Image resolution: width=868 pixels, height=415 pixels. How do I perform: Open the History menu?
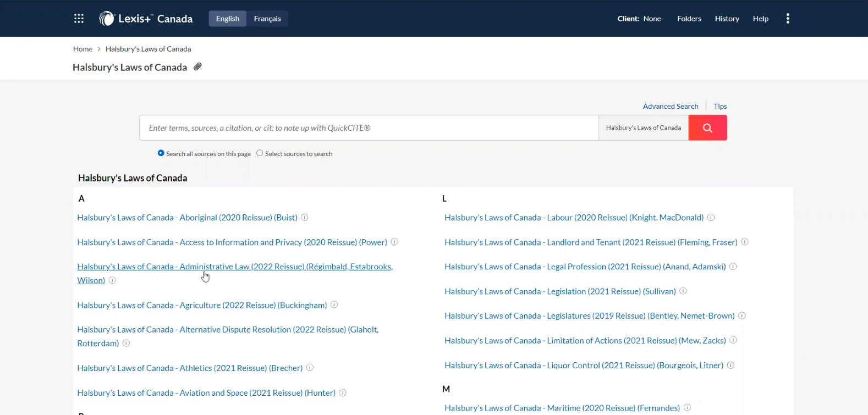pos(727,19)
